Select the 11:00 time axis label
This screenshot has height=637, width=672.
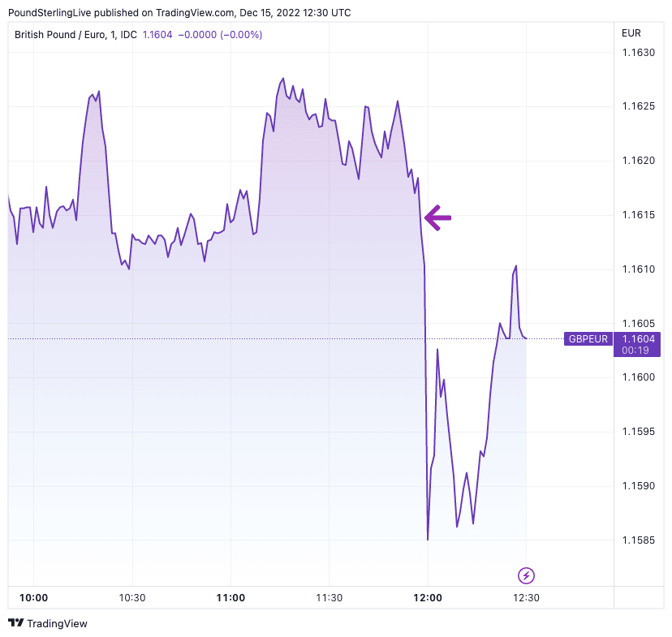(x=230, y=598)
